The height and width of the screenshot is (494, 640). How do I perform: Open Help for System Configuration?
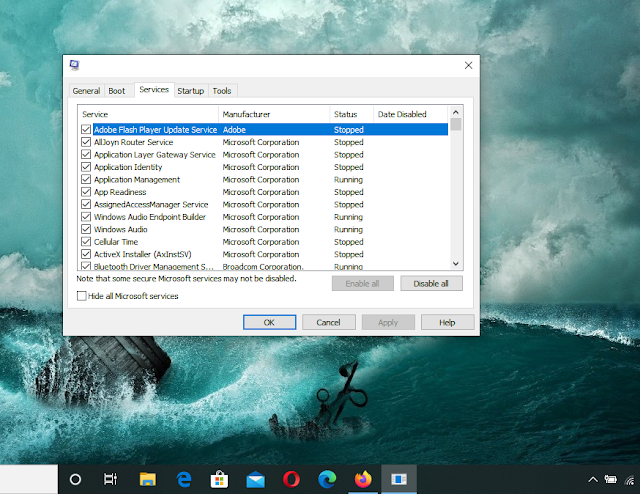(x=447, y=322)
